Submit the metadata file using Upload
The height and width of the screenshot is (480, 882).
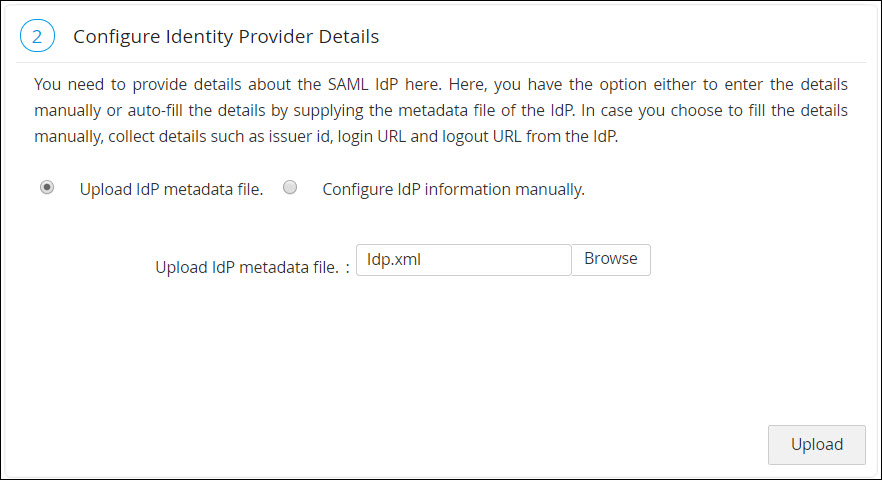click(x=816, y=444)
